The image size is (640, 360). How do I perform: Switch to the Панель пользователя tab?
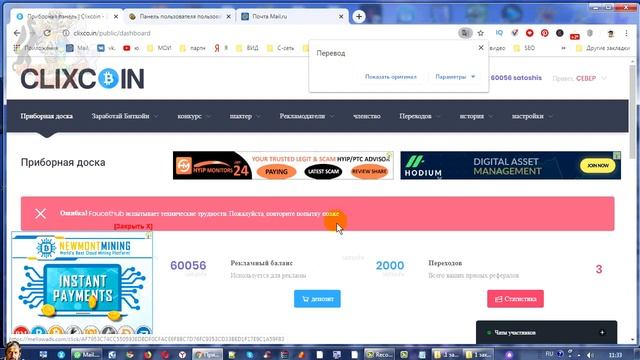179,16
